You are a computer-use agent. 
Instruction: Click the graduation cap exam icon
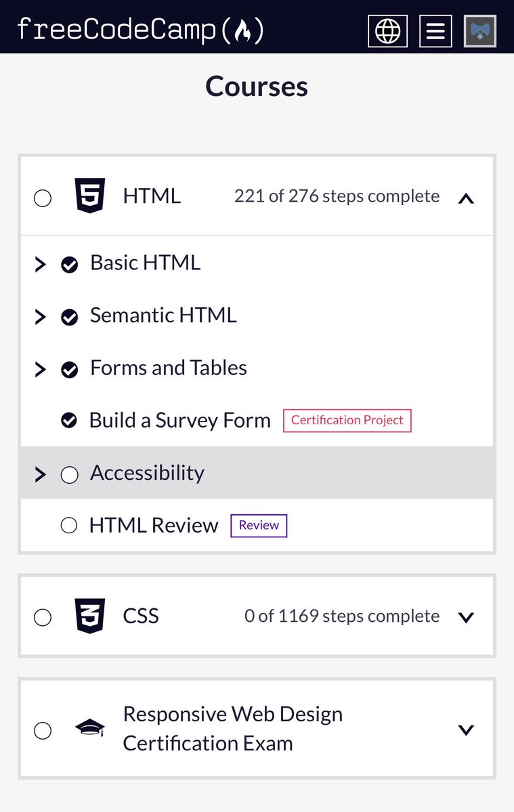pyautogui.click(x=90, y=729)
